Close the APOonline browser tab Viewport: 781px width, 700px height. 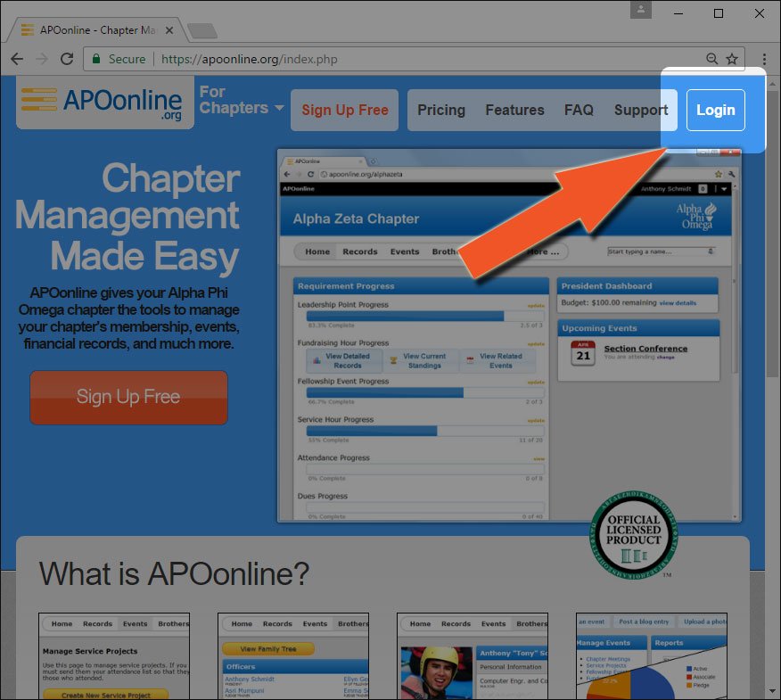(169, 30)
